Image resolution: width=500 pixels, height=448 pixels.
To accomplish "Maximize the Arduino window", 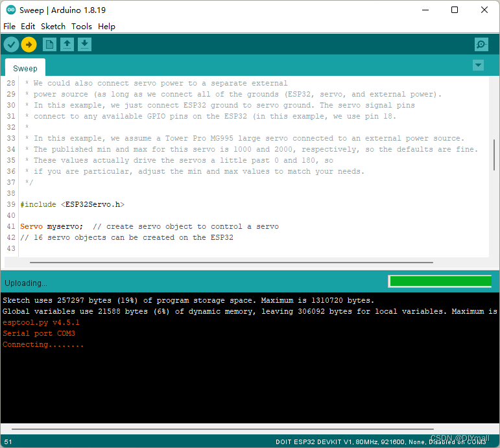I will [455, 10].
